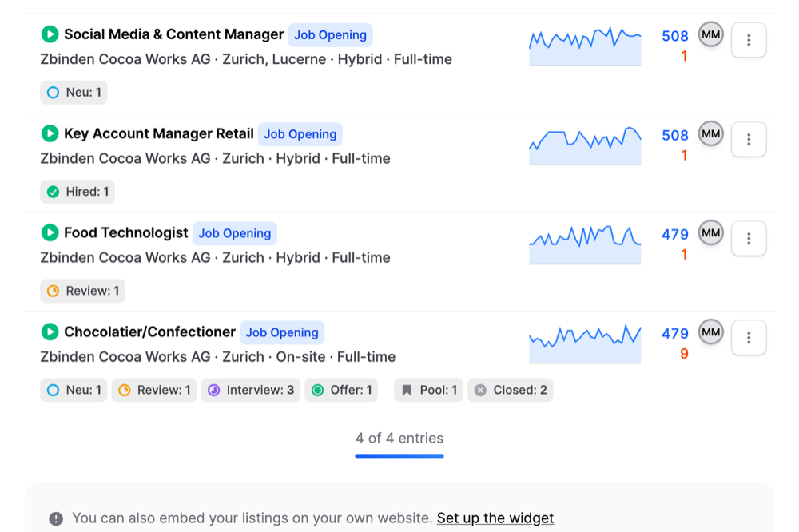799x532 pixels.
Task: Click view count 508 on Social Media & Content Manager row
Action: (x=674, y=36)
